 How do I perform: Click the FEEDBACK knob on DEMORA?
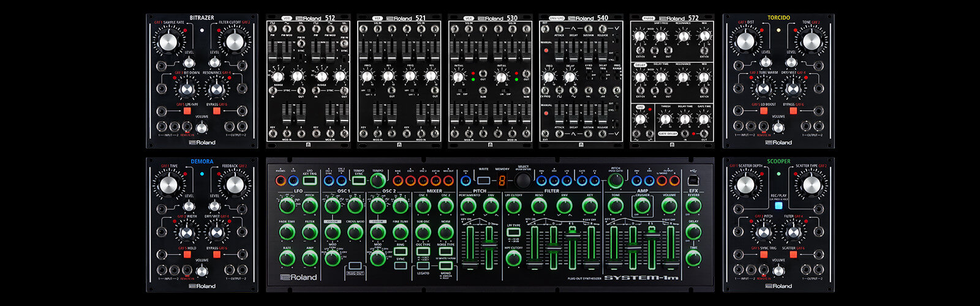coord(233,185)
